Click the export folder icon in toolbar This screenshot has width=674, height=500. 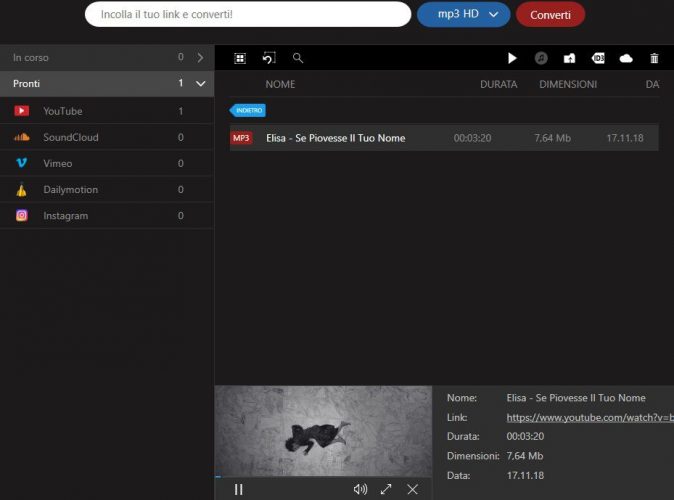(x=569, y=59)
